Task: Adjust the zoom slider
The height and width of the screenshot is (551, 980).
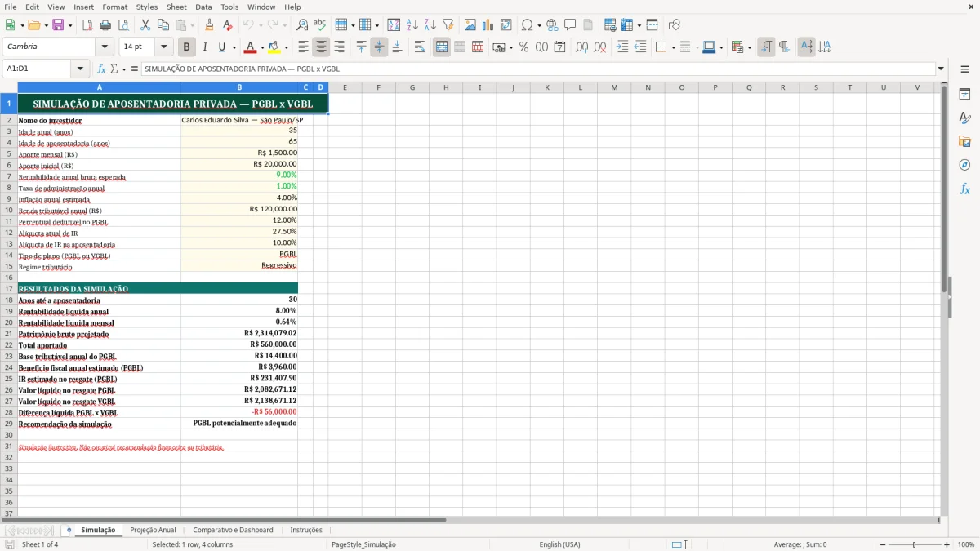Action: click(914, 544)
